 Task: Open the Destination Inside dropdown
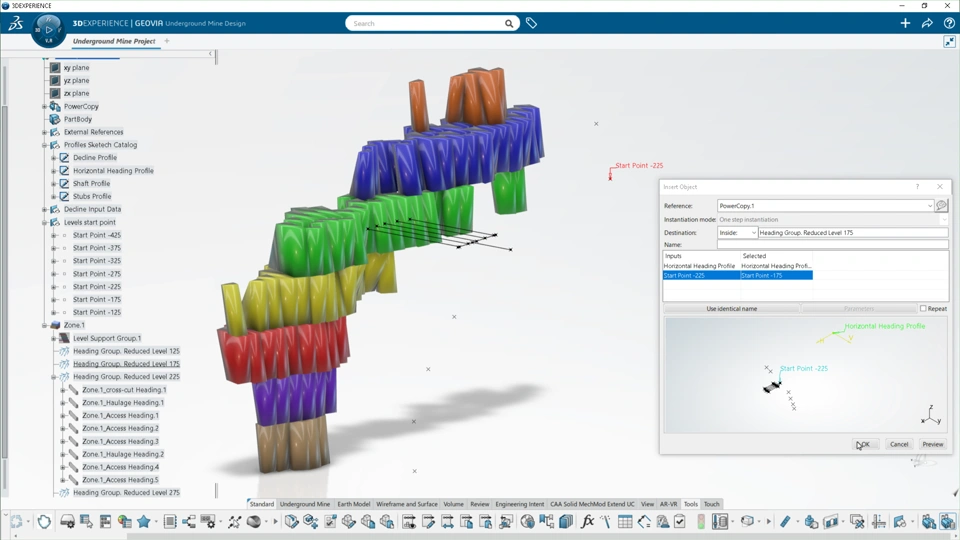point(753,233)
